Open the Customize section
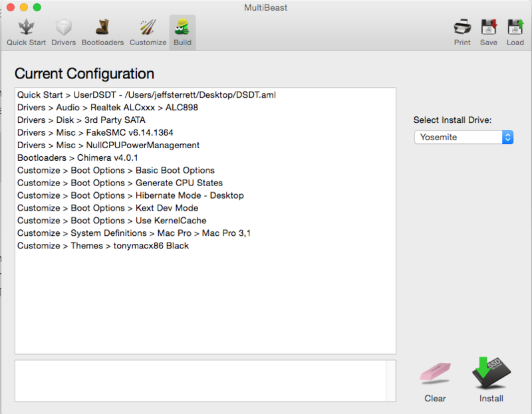 tap(148, 33)
